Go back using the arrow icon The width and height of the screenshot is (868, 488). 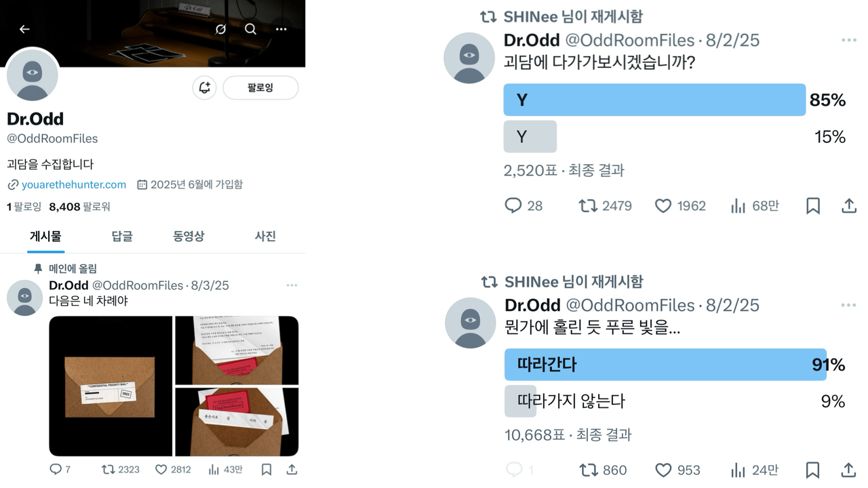pos(24,29)
